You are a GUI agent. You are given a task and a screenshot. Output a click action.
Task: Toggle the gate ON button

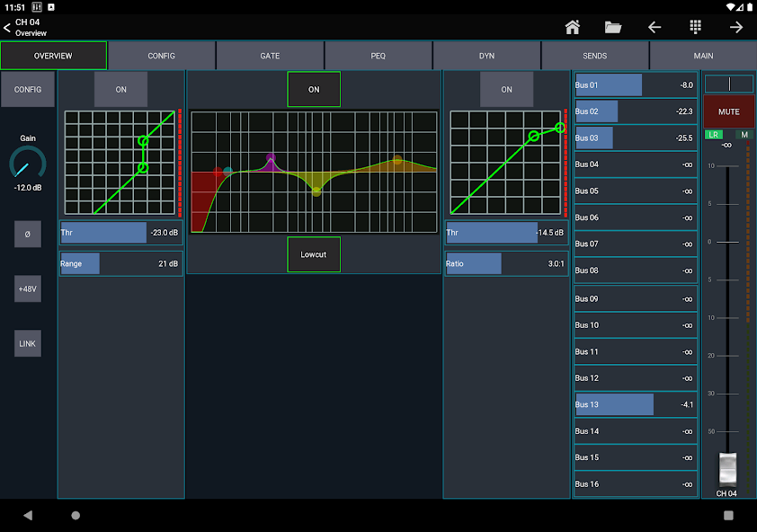(x=120, y=89)
